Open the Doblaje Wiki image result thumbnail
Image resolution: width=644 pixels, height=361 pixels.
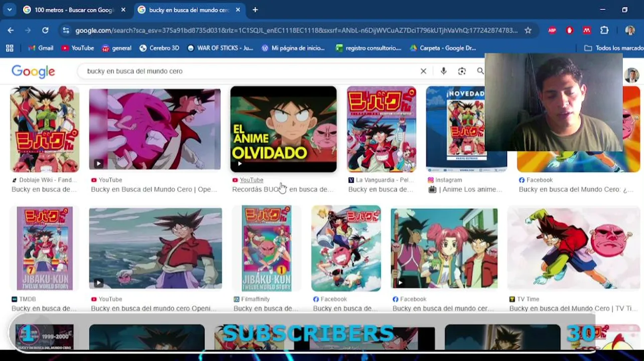pyautogui.click(x=45, y=129)
